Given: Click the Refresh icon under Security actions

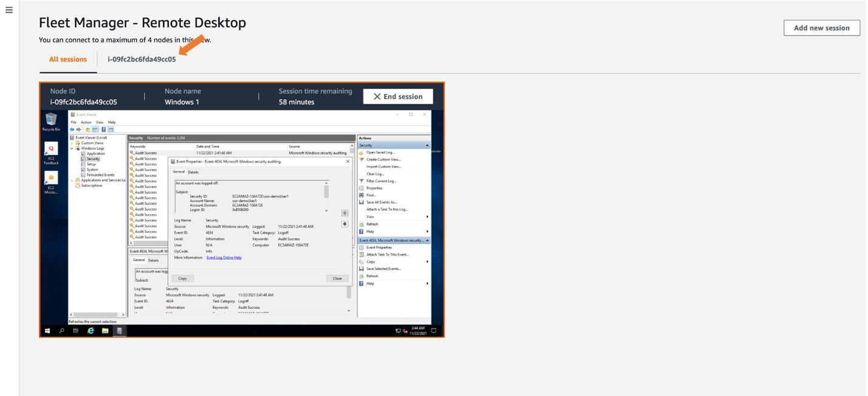Looking at the screenshot, I should (x=361, y=224).
